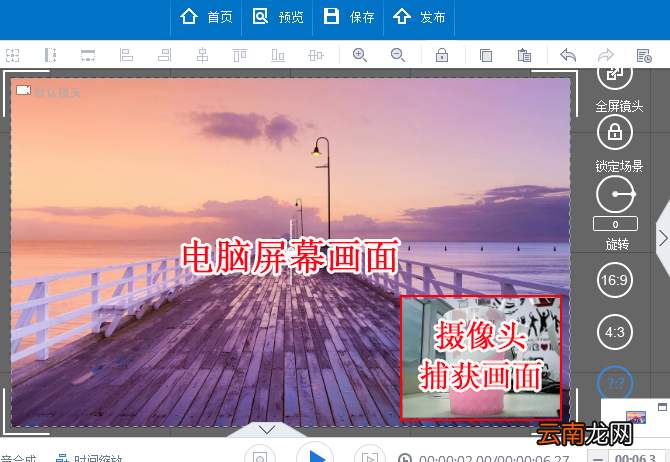Click the padlock icon in toolbar

(x=442, y=55)
